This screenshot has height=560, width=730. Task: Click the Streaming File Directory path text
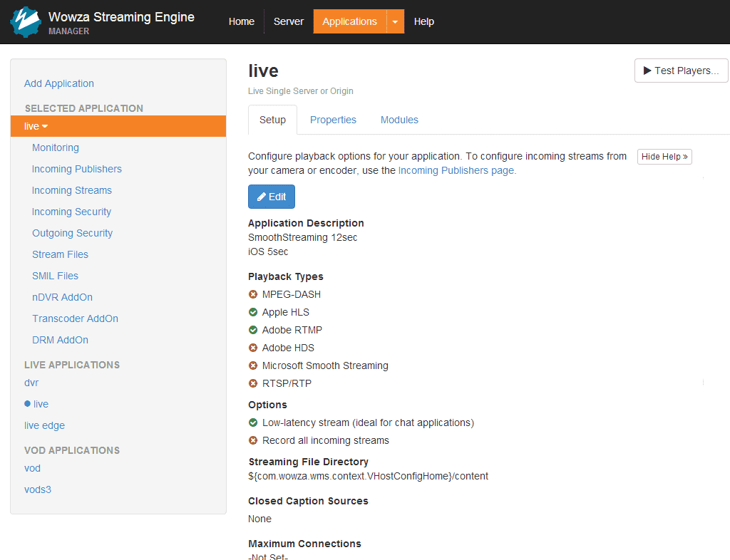click(x=369, y=476)
